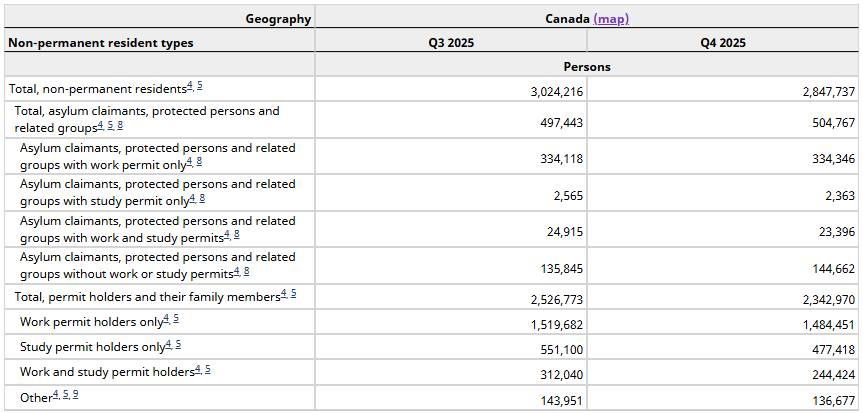
Task: Select the Persons unit header
Action: pyautogui.click(x=587, y=64)
